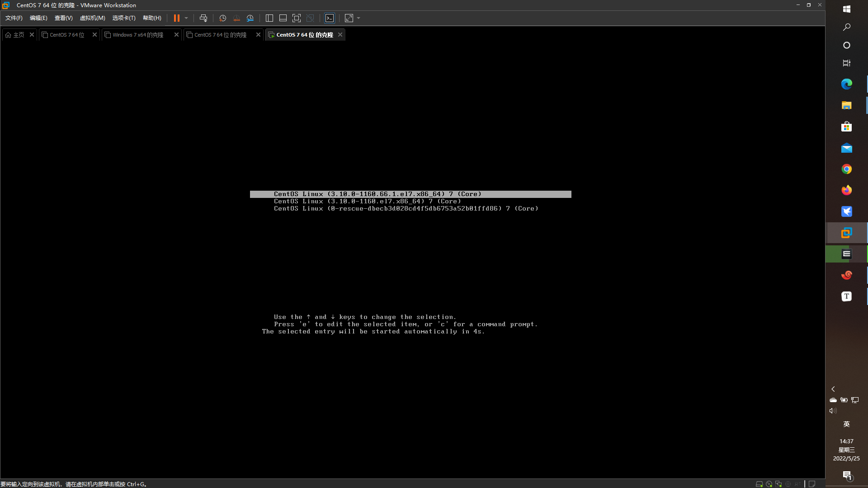Pause the virtual machine with the orange pause button

(176, 18)
